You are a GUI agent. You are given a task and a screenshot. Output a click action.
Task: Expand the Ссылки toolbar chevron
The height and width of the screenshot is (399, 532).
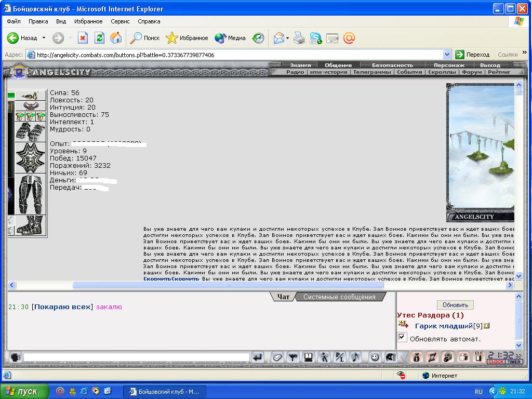[x=525, y=52]
